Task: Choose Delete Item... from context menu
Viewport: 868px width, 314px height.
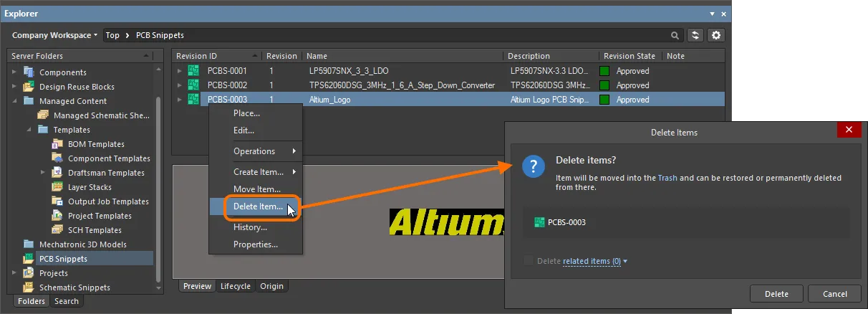Action: [x=256, y=206]
